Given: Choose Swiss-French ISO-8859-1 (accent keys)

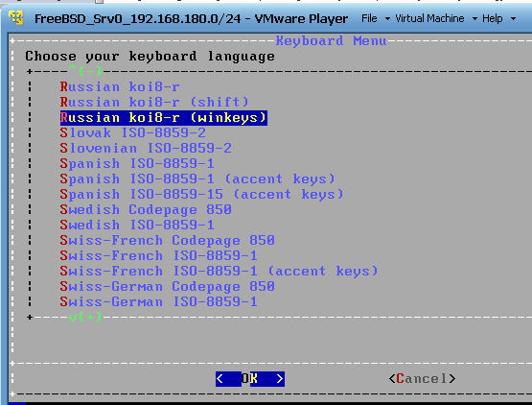Looking at the screenshot, I should coord(219,272).
